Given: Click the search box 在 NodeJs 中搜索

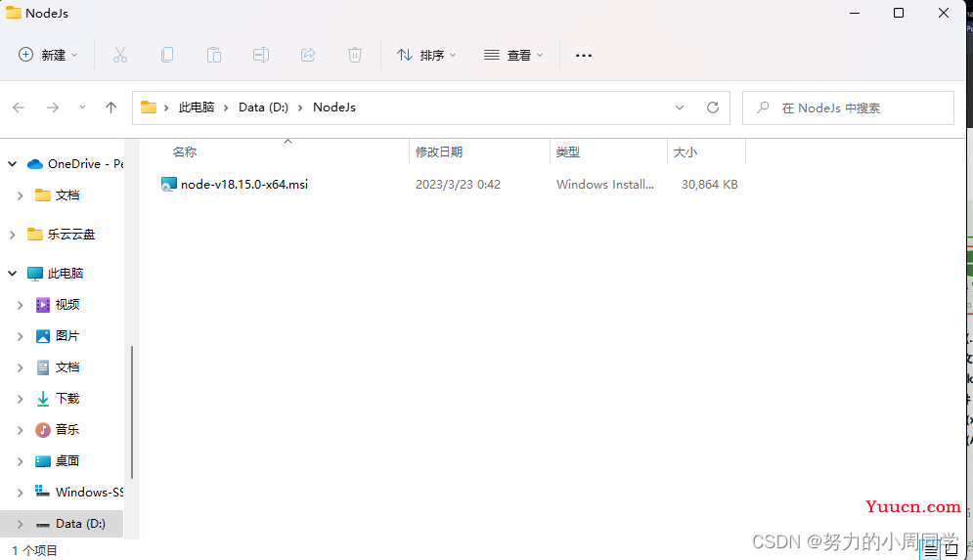Looking at the screenshot, I should tap(848, 108).
